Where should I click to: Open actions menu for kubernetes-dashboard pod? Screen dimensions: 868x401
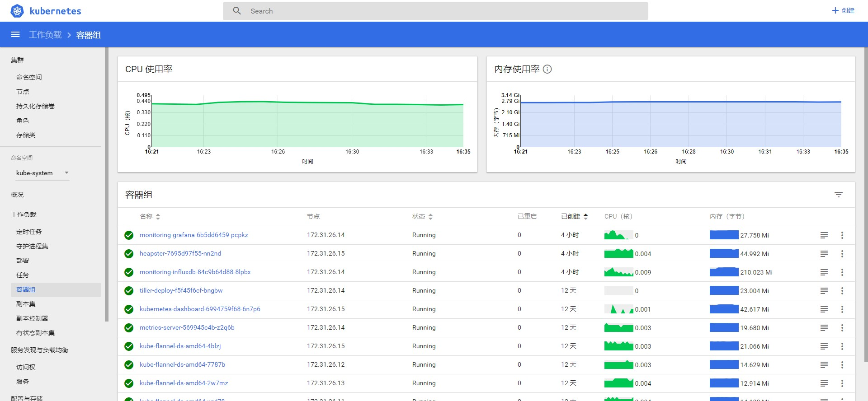842,309
